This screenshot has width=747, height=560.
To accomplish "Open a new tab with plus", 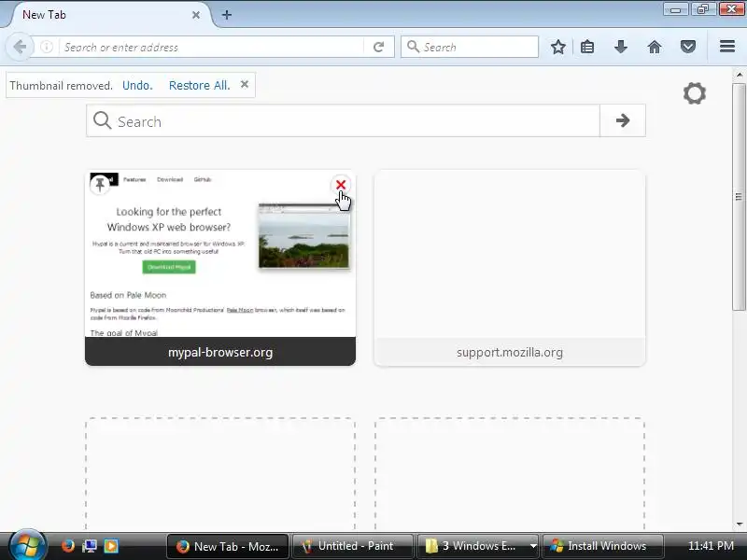I will click(227, 15).
